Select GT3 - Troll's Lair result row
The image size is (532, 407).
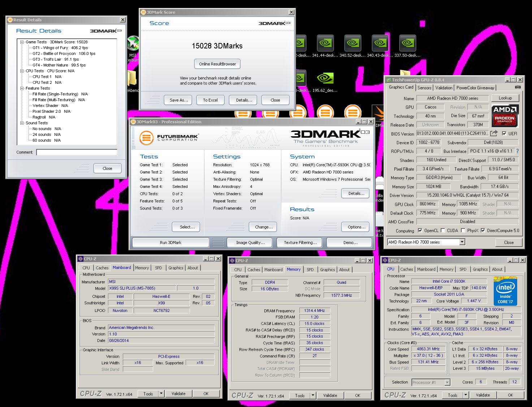[x=56, y=59]
